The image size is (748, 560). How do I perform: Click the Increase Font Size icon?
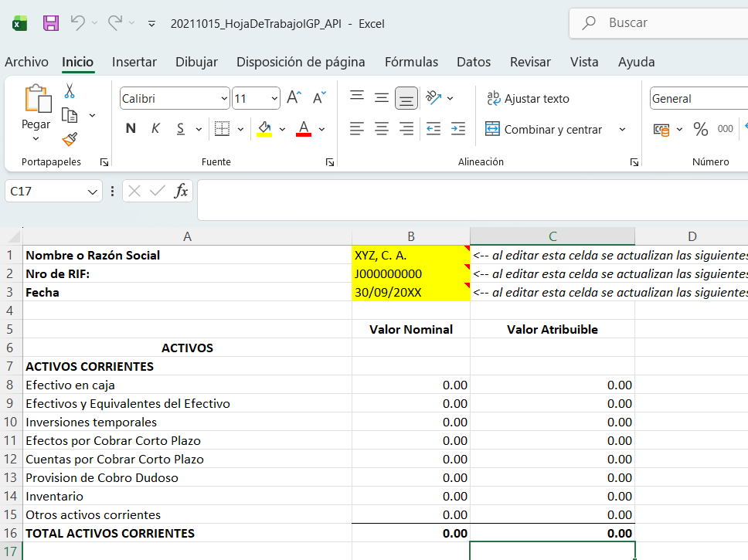pyautogui.click(x=294, y=98)
